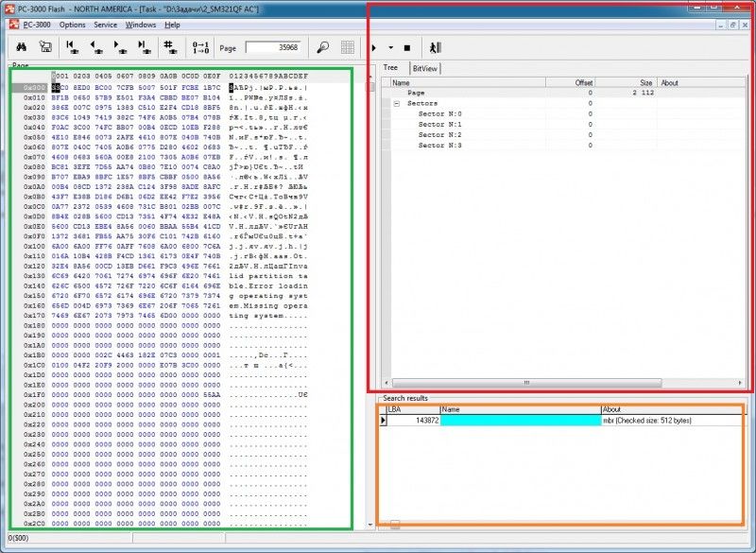This screenshot has width=756, height=553.
Task: Switch to the Tree tab
Action: (x=390, y=68)
